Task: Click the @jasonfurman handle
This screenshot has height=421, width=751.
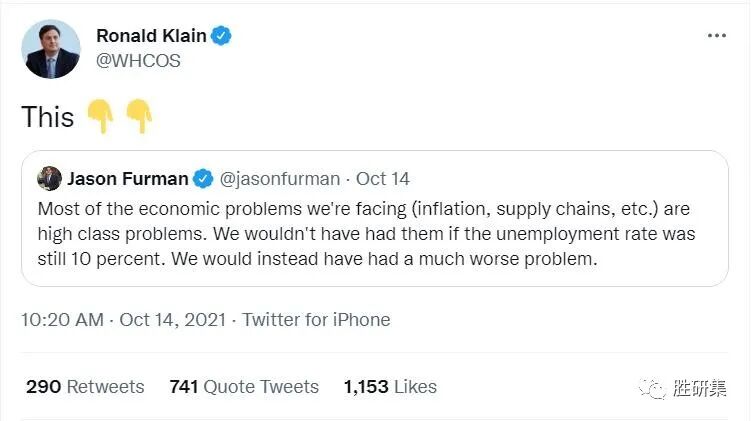Action: 279,180
